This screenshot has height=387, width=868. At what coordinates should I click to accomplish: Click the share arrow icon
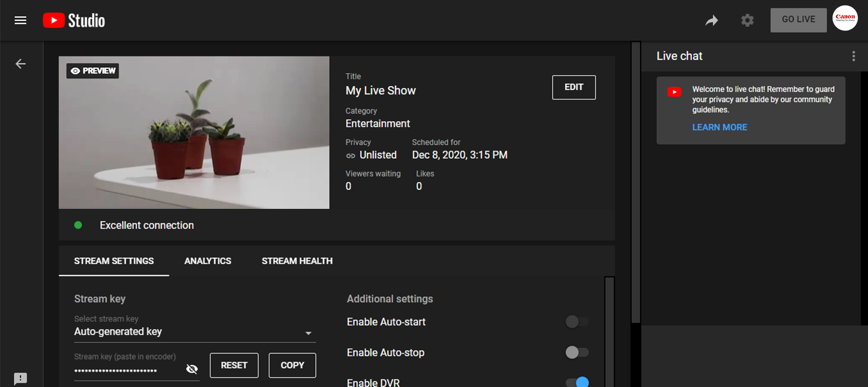click(712, 20)
